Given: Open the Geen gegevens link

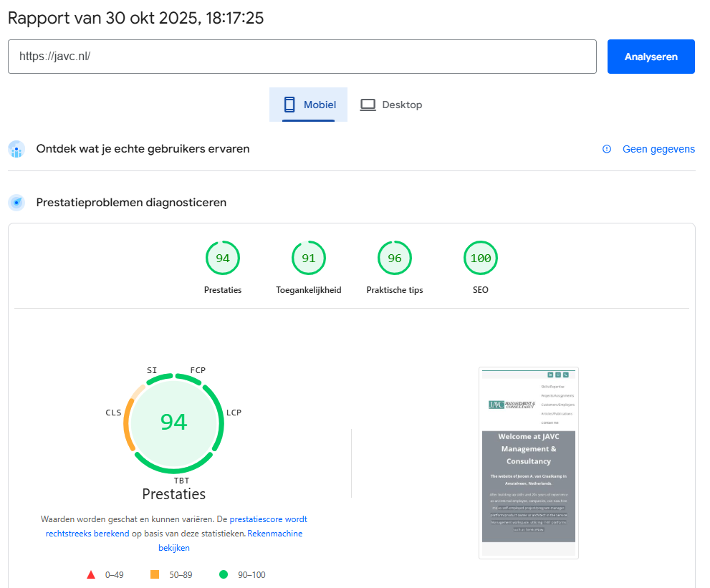Looking at the screenshot, I should point(658,149).
